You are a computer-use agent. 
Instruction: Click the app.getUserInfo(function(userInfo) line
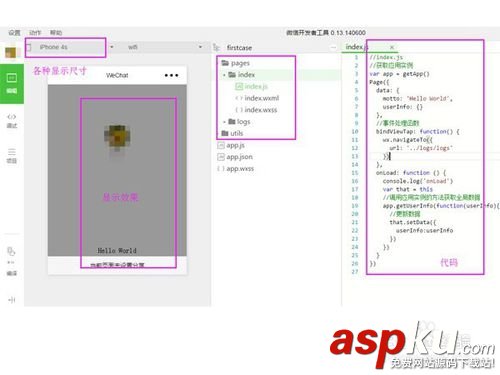point(441,206)
